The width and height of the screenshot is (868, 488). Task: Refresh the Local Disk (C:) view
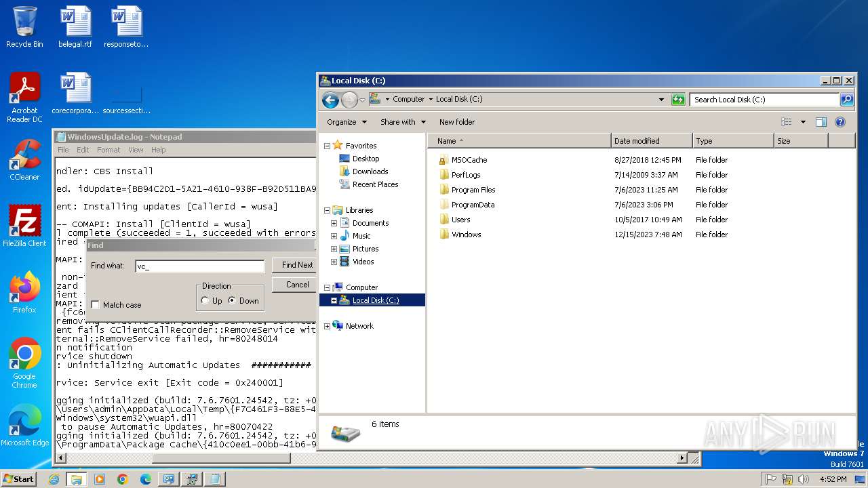(678, 100)
